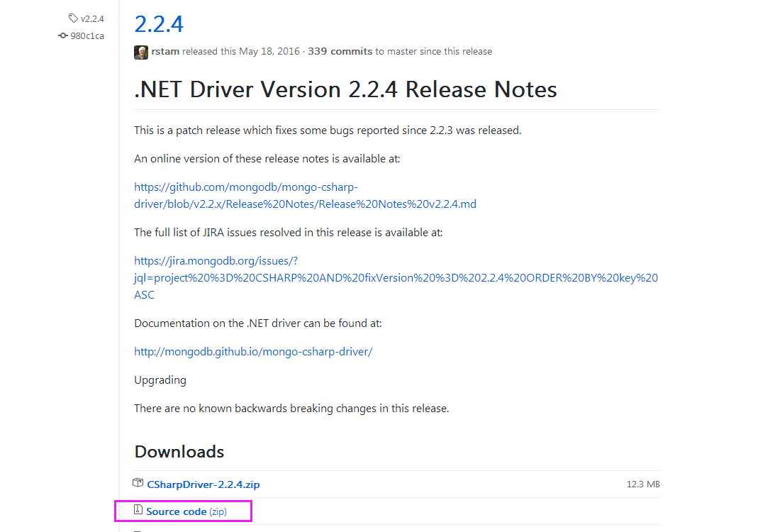Click the 12.3 MB file size label
The height and width of the screenshot is (532, 758).
pos(643,484)
